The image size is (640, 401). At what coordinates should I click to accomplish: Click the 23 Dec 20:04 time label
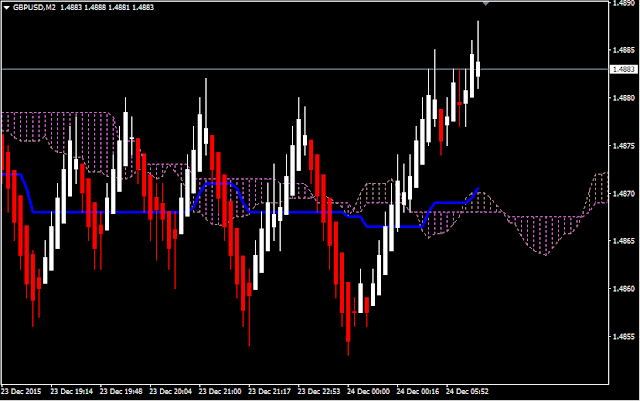[170, 391]
